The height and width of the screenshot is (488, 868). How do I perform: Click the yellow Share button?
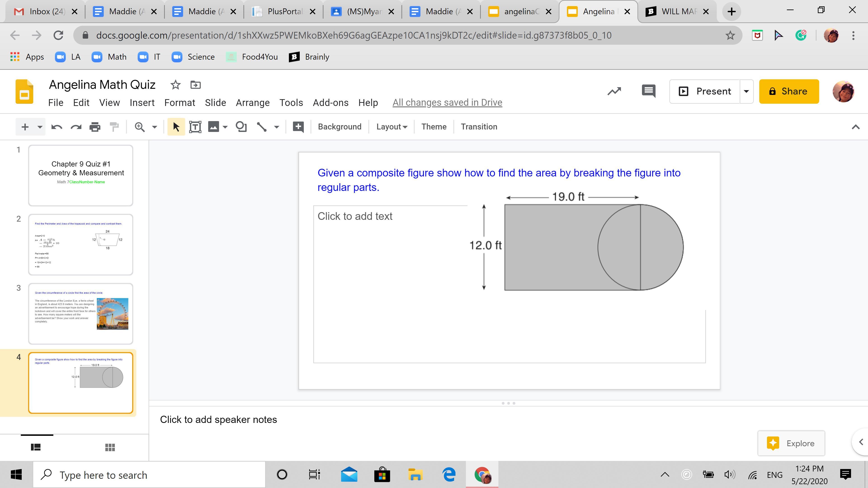click(x=788, y=91)
